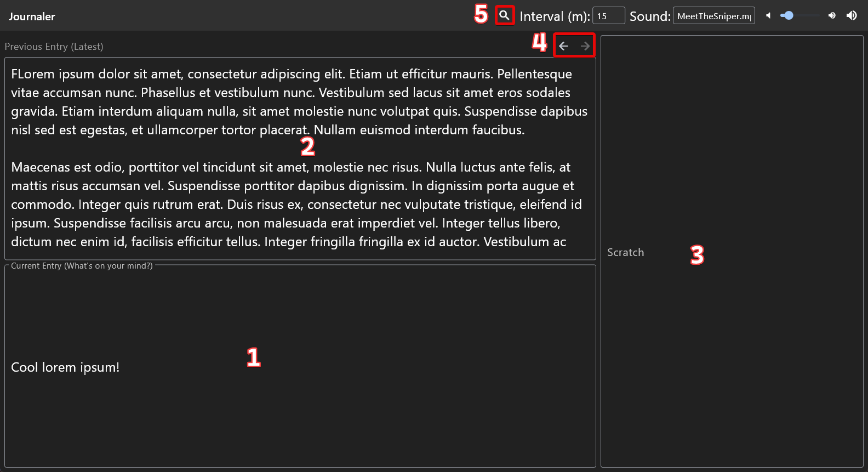This screenshot has height=472, width=868.
Task: Go to the newer entry with right arrow
Action: pyautogui.click(x=585, y=46)
